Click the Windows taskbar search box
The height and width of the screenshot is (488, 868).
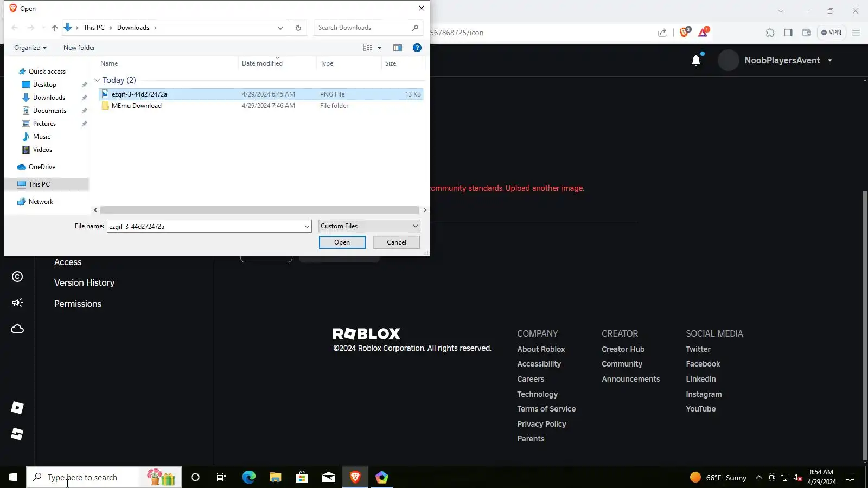(104, 477)
